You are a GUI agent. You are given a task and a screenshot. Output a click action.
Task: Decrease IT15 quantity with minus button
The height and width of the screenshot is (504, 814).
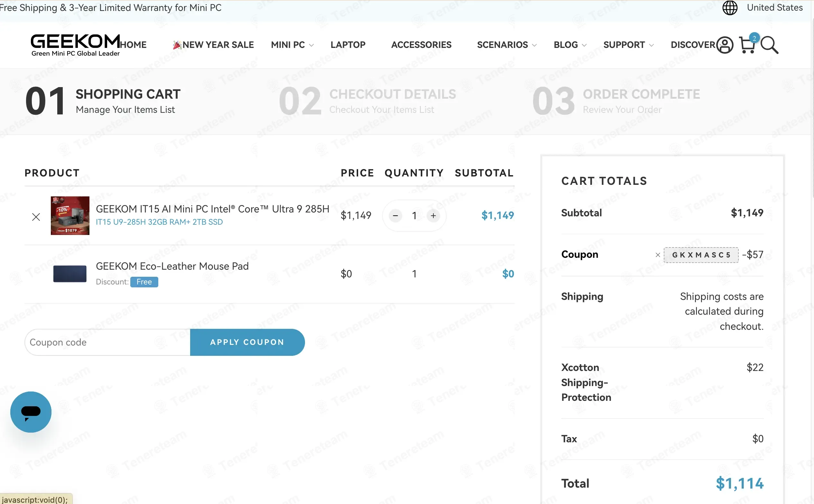point(395,216)
